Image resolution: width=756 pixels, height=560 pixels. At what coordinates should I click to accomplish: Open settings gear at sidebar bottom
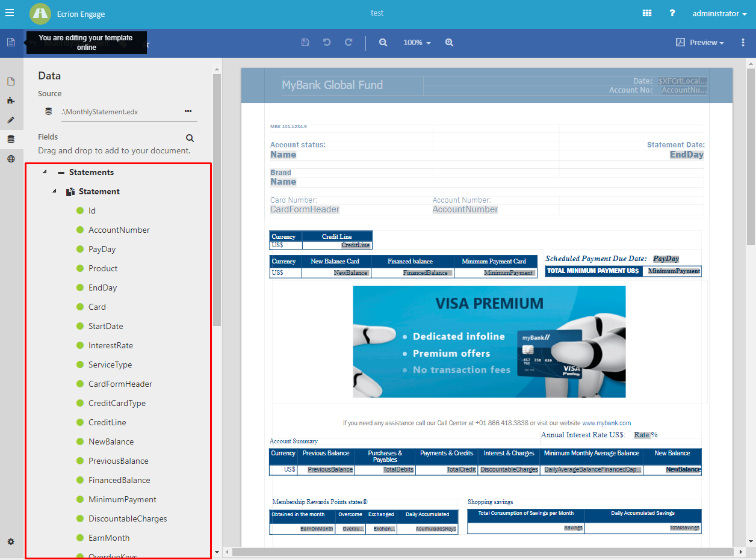click(11, 541)
